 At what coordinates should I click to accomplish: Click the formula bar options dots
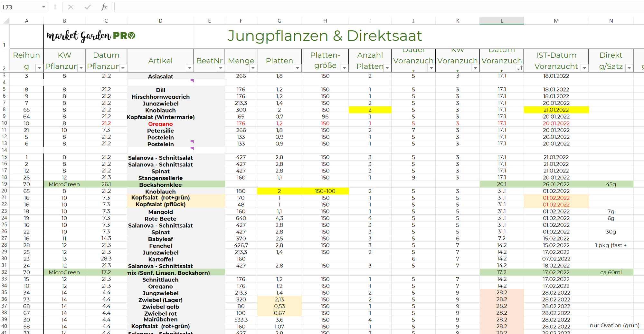(x=55, y=7)
